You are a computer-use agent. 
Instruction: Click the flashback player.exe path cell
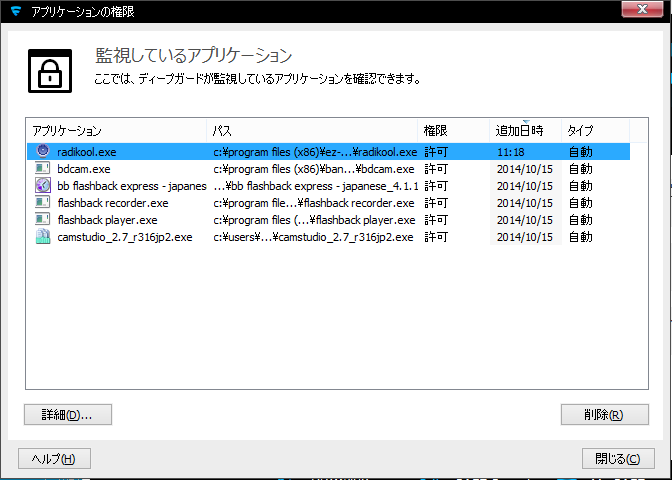point(315,220)
